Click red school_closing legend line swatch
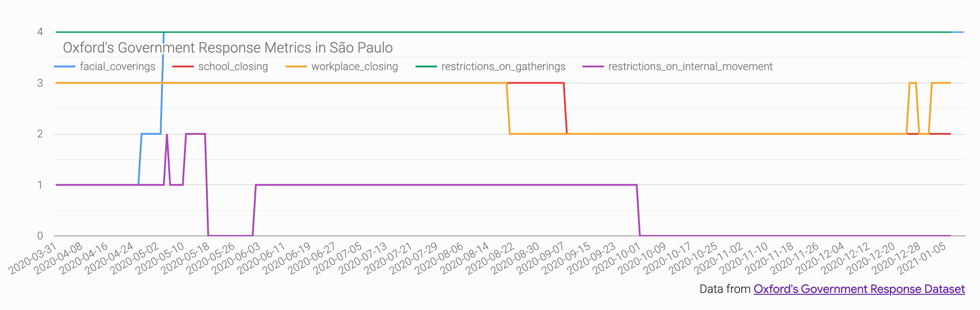 [x=183, y=66]
